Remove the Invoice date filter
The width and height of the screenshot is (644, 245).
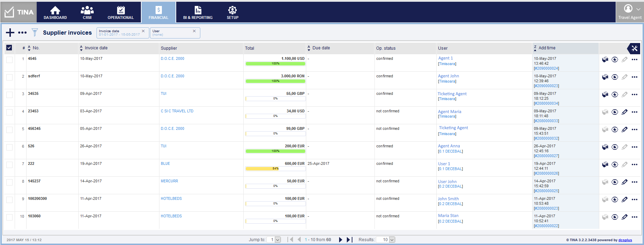pyautogui.click(x=143, y=31)
